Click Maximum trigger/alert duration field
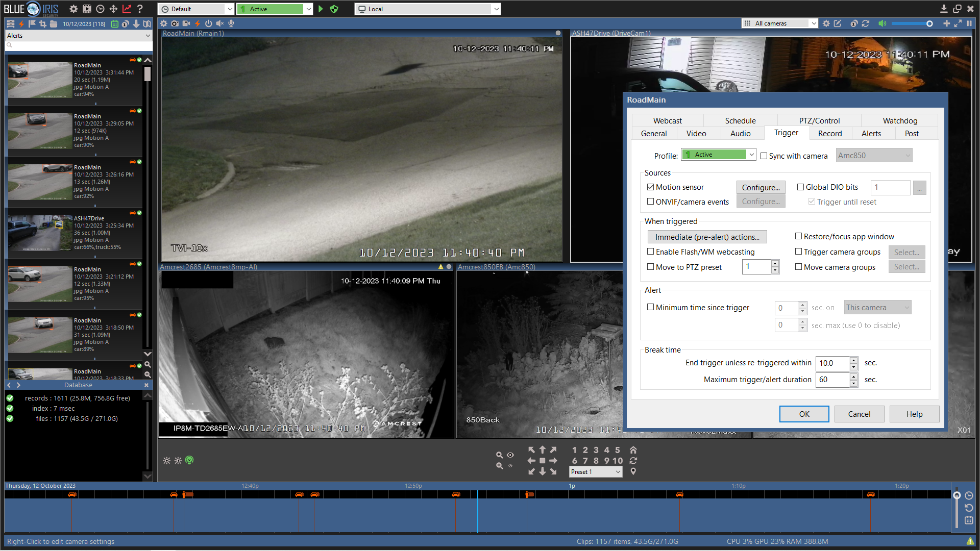 pyautogui.click(x=832, y=380)
